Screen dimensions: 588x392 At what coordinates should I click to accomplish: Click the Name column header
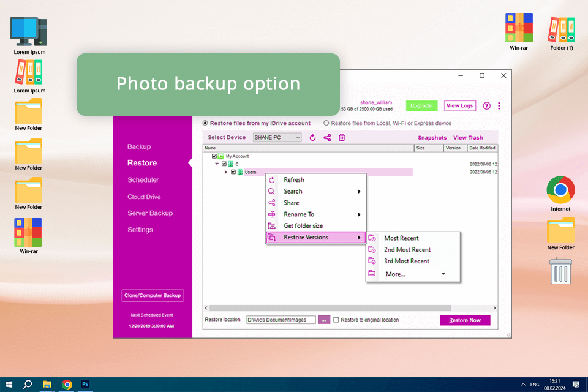308,148
